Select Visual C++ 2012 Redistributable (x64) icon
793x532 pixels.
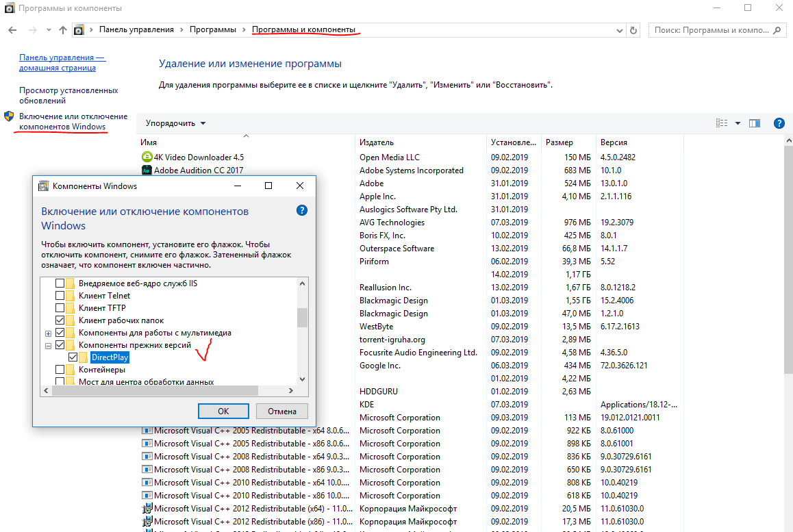pyautogui.click(x=147, y=508)
